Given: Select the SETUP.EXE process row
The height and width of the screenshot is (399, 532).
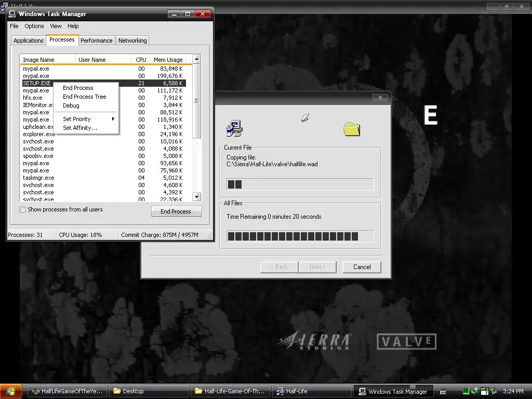Looking at the screenshot, I should point(104,83).
